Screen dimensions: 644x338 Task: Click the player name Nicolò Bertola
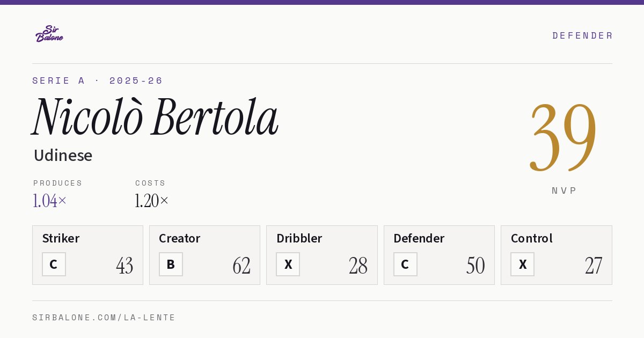pos(155,117)
